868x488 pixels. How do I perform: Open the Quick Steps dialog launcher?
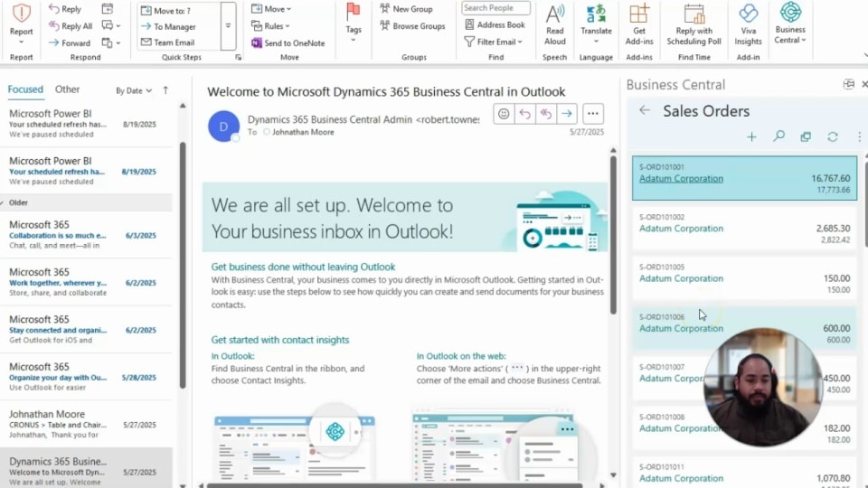[x=238, y=57]
